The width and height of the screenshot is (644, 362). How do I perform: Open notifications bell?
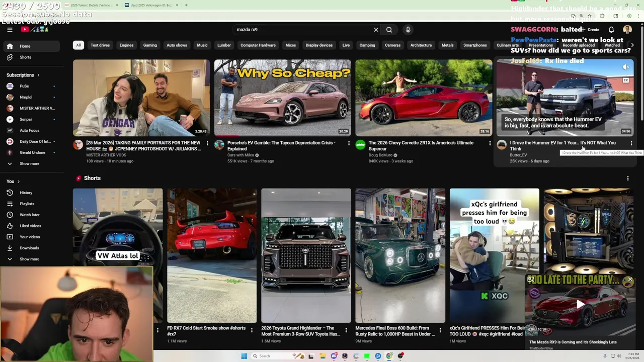point(611,30)
